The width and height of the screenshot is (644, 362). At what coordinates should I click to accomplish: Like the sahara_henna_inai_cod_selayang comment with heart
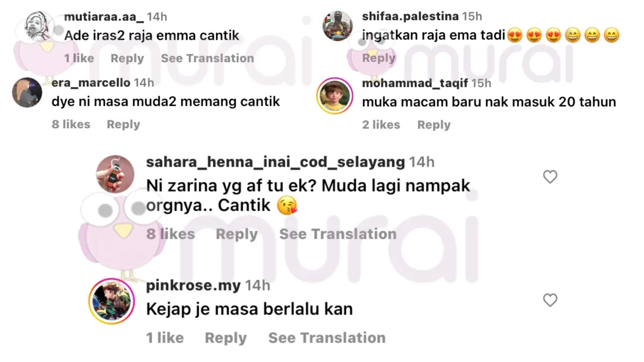550,176
